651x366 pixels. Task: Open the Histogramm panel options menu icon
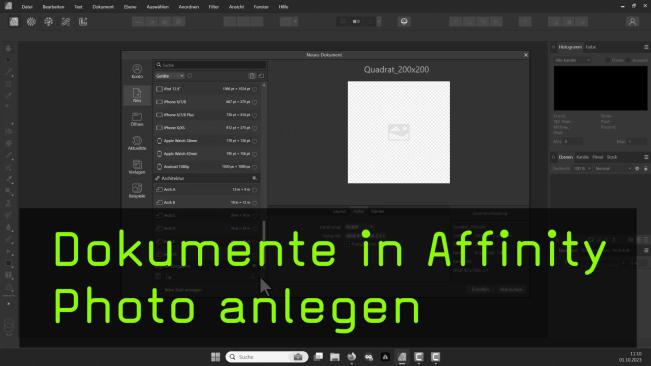(646, 47)
